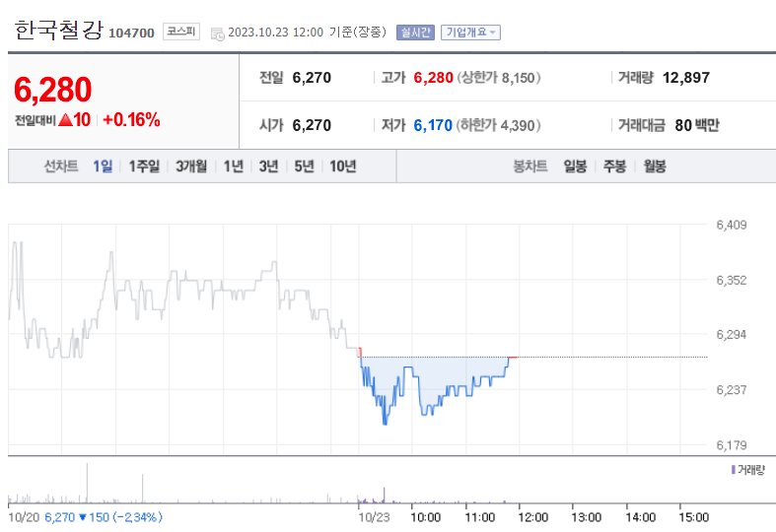Toggle the 실시간 real-time button

415,33
